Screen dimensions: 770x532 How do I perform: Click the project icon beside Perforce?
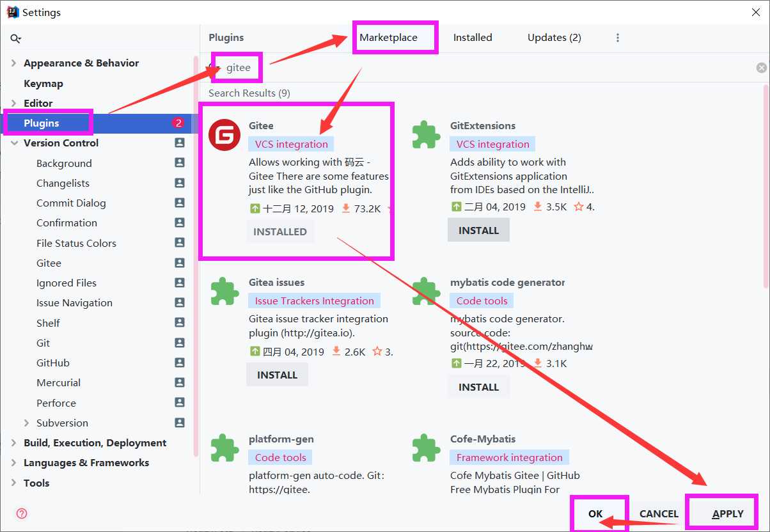pos(180,403)
